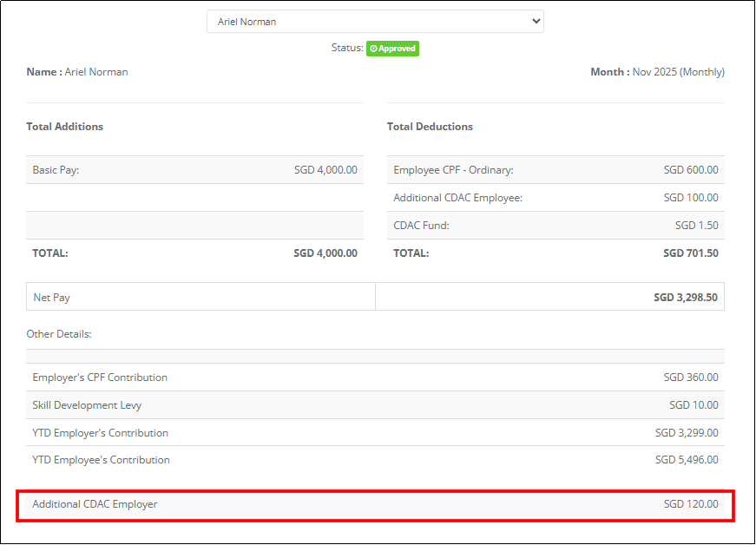756x545 pixels.
Task: Click the CDAC Fund label
Action: click(x=421, y=226)
